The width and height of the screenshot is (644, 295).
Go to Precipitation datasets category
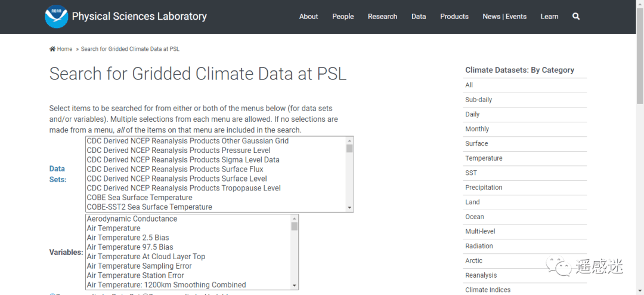(484, 188)
